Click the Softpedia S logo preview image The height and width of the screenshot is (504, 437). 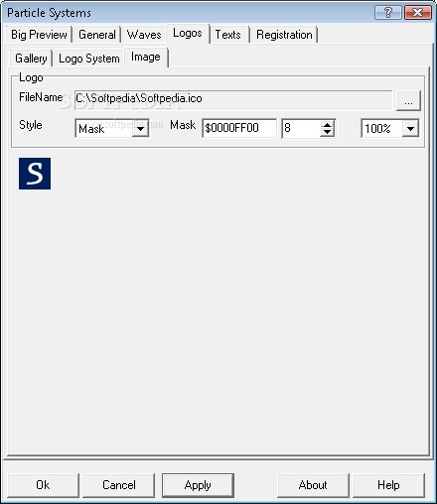pyautogui.click(x=35, y=174)
